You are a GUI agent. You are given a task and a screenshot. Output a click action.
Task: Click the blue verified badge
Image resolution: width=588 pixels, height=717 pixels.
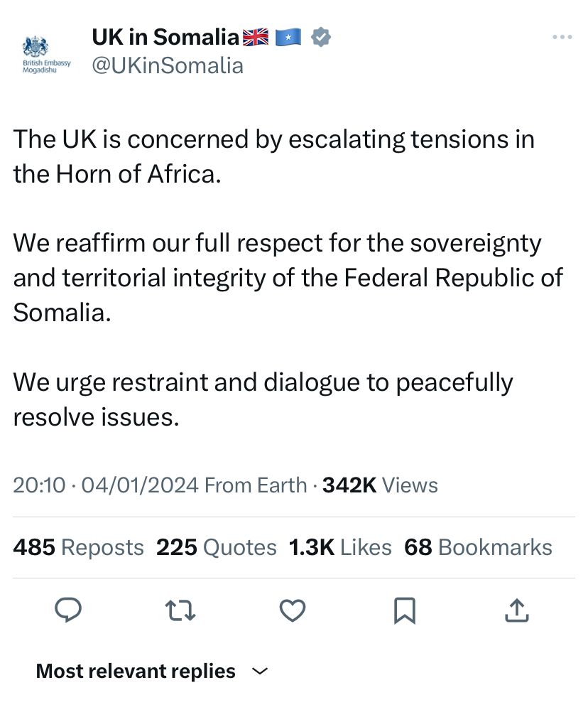322,37
